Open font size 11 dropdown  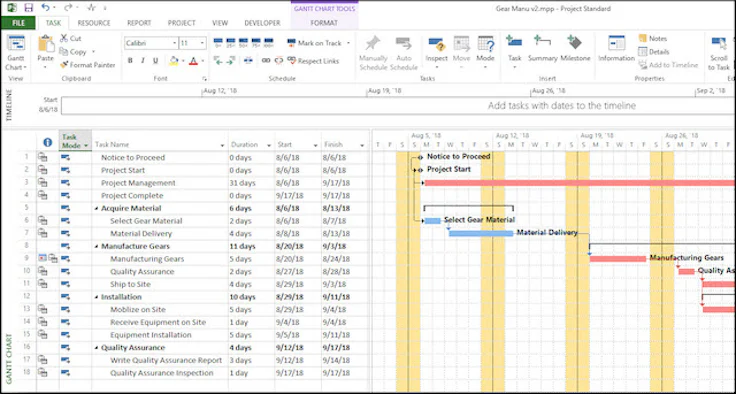(202, 43)
